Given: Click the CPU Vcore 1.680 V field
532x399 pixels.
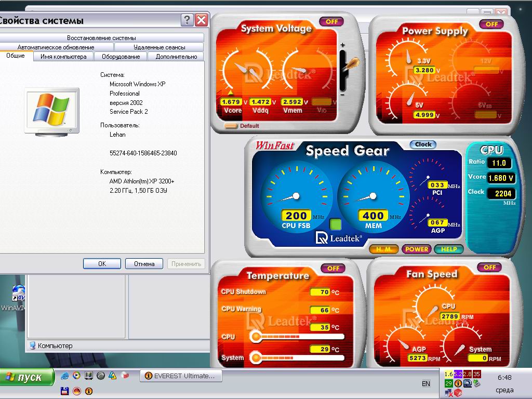Looking at the screenshot, I should pos(501,178).
